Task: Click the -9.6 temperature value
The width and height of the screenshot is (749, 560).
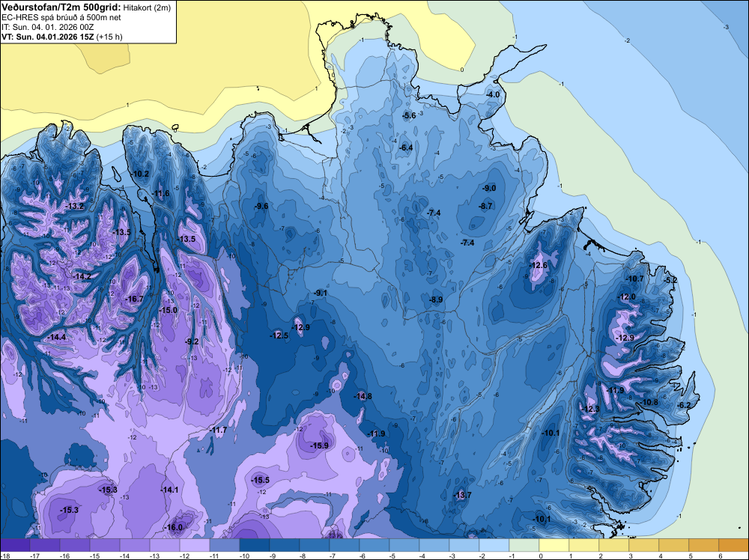Action: [261, 206]
